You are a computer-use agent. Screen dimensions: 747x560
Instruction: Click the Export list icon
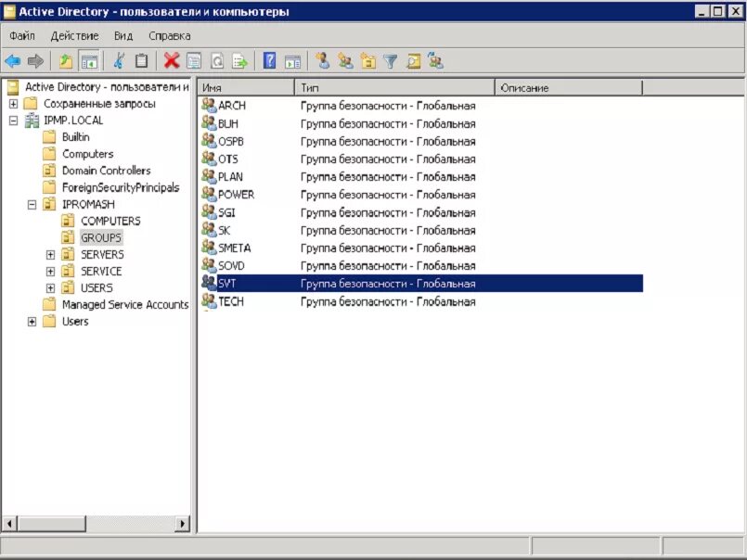click(239, 61)
